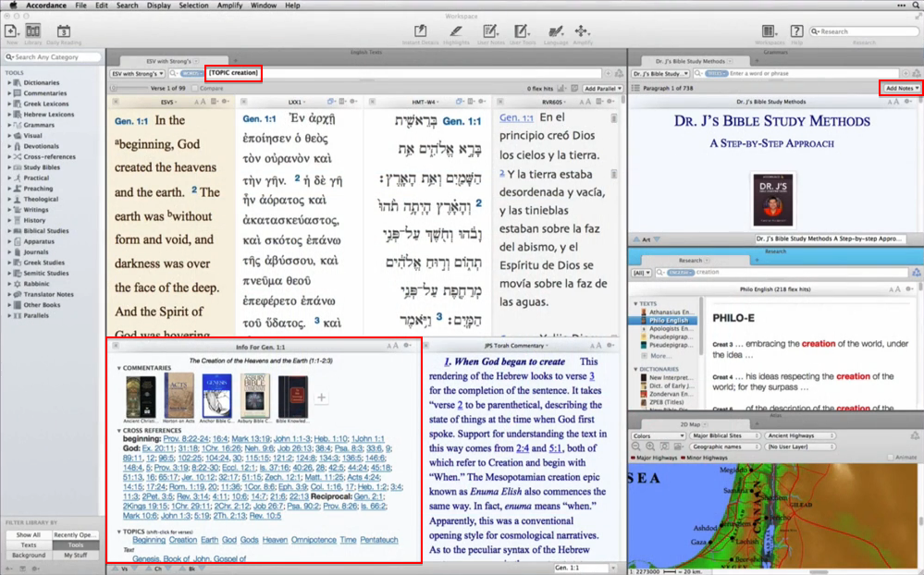
Task: Select the Highlights pen icon
Action: (455, 32)
